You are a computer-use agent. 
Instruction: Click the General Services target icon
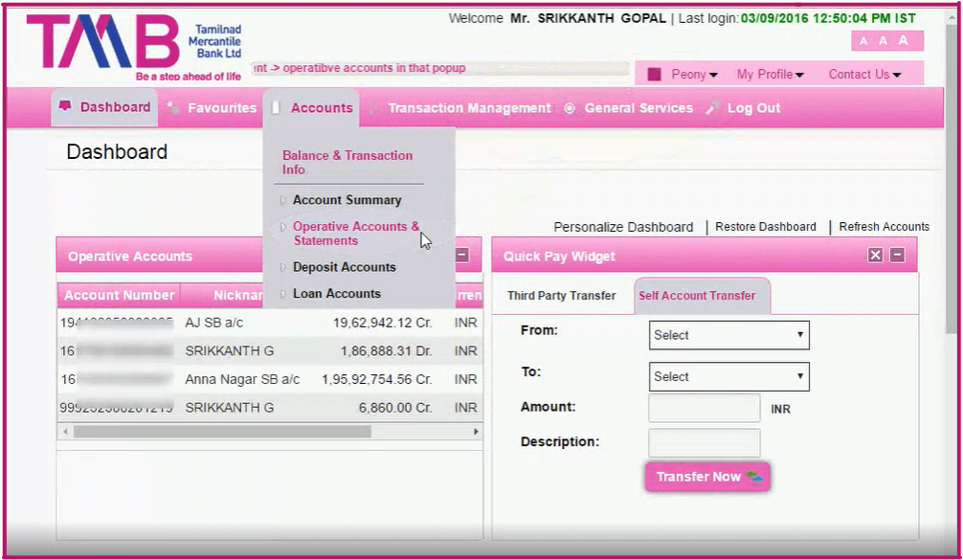(x=570, y=107)
